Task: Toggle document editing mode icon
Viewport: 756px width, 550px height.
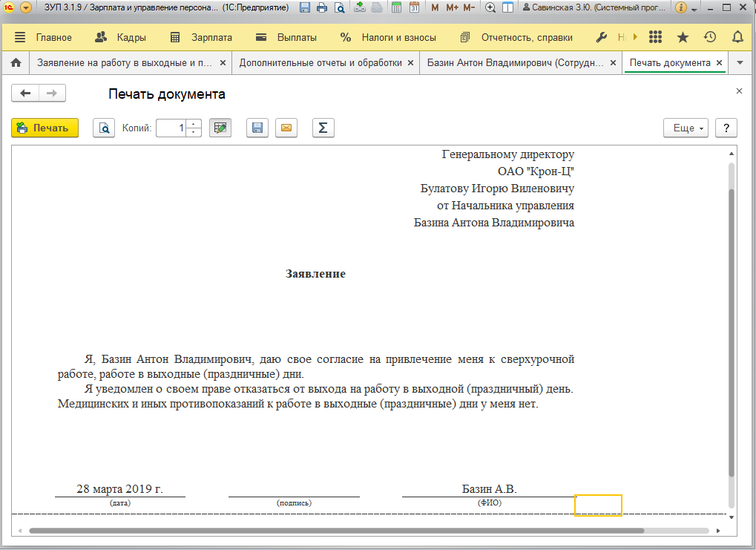Action: pos(220,128)
